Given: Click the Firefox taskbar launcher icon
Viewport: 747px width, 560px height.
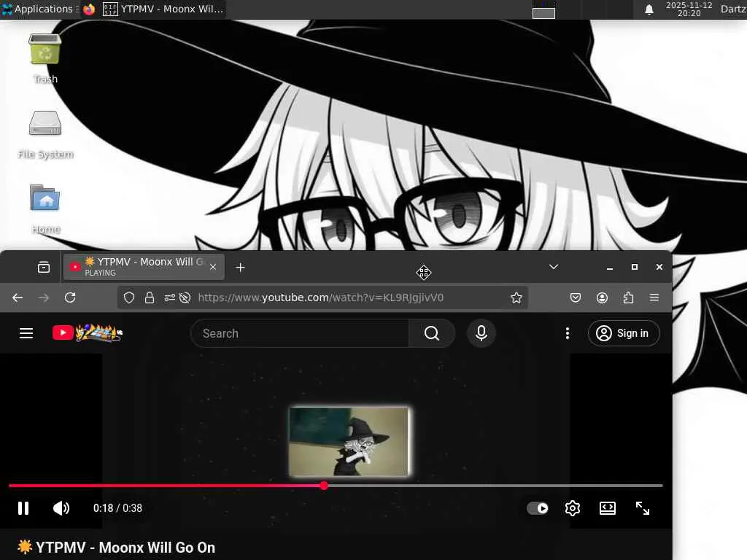Looking at the screenshot, I should click(89, 9).
